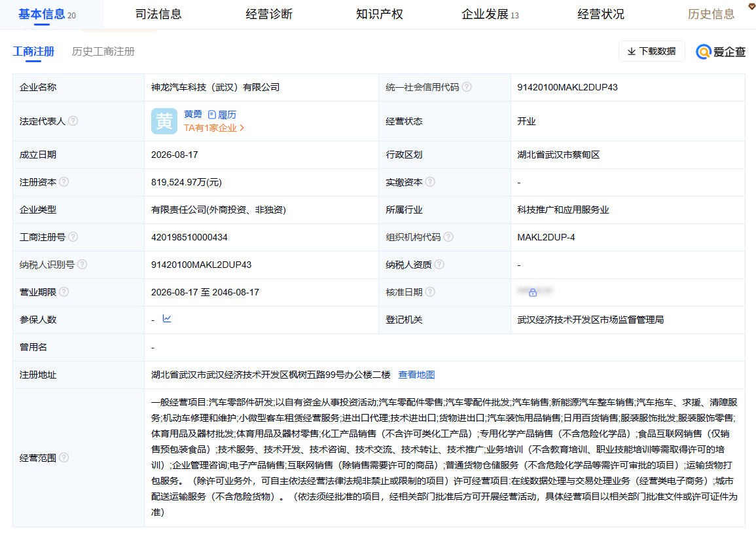The height and width of the screenshot is (541, 756).
Task: Click the 下载数据 button
Action: pos(651,51)
